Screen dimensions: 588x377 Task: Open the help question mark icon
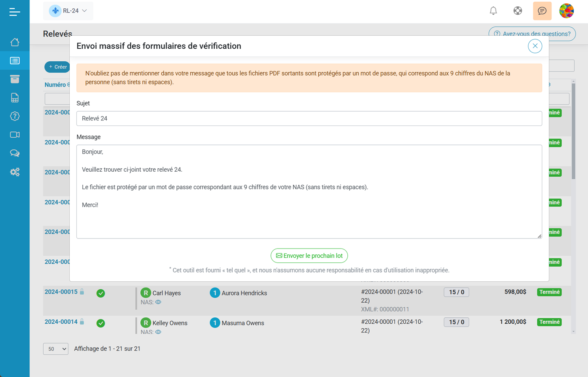click(x=15, y=116)
